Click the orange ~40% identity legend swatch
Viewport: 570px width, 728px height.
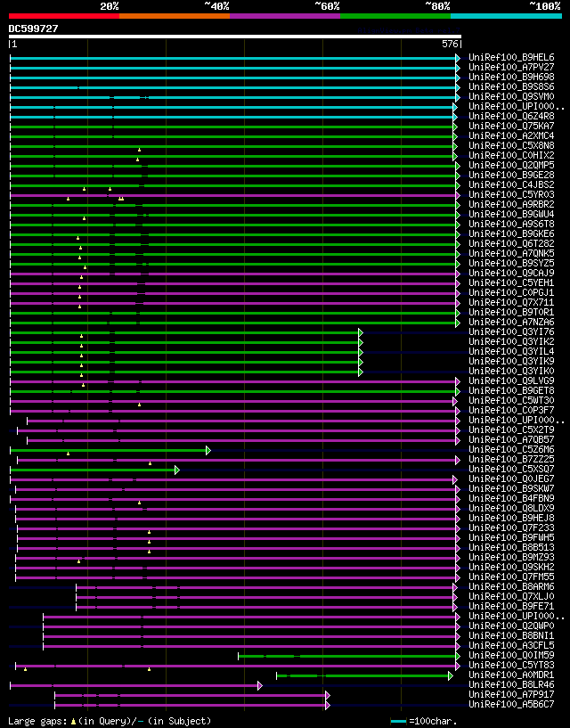coord(175,16)
